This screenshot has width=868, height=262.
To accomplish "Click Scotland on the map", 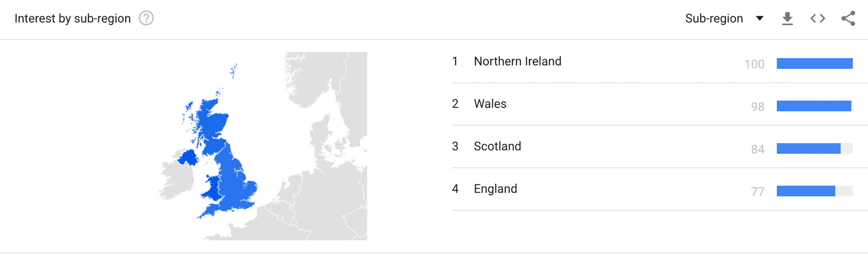I will (x=213, y=122).
